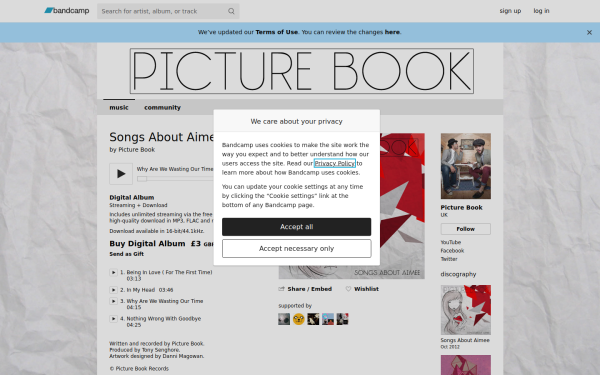This screenshot has width=600, height=375.
Task: Click the sign up link
Action: (x=510, y=11)
